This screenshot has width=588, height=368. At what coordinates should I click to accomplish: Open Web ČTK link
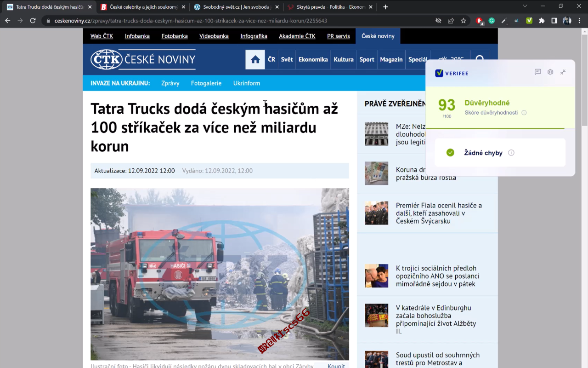pyautogui.click(x=102, y=36)
